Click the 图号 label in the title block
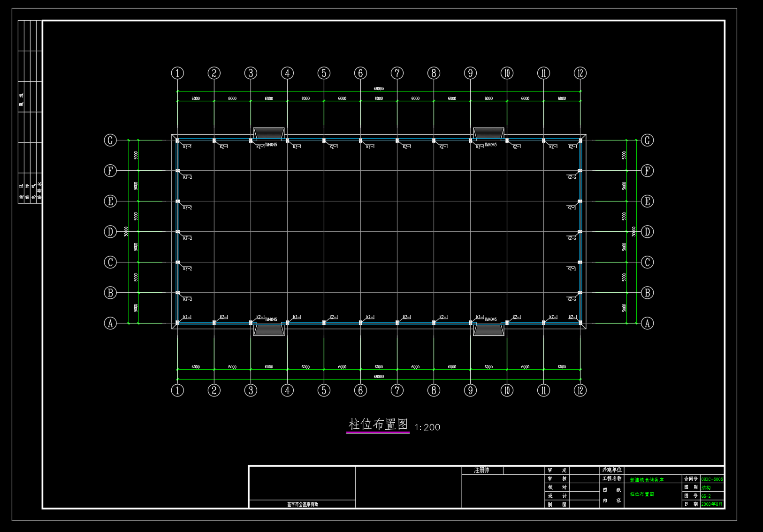The image size is (763, 532). tap(691, 496)
